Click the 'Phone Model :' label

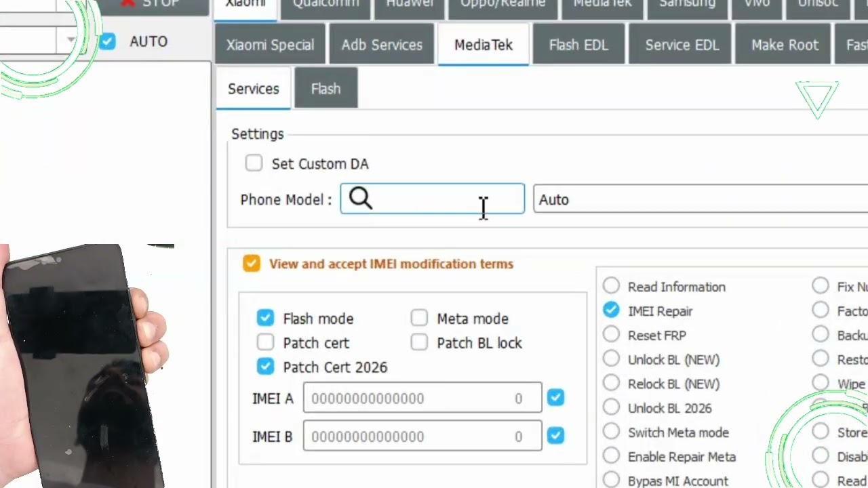coord(286,200)
